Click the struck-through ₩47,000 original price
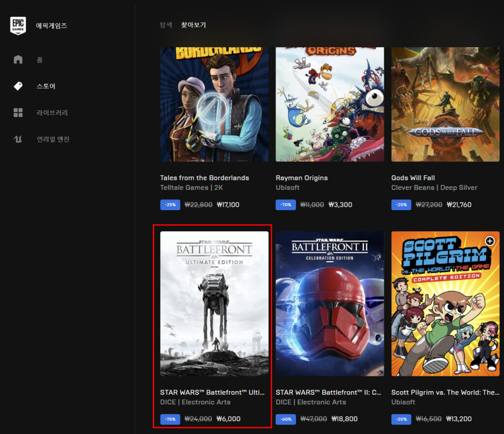This screenshot has height=434, width=504. tap(314, 419)
